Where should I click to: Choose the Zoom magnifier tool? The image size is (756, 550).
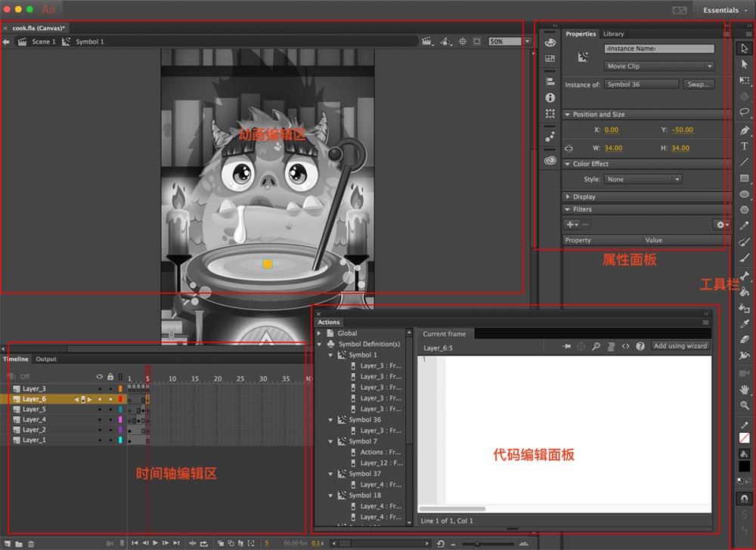coord(744,406)
